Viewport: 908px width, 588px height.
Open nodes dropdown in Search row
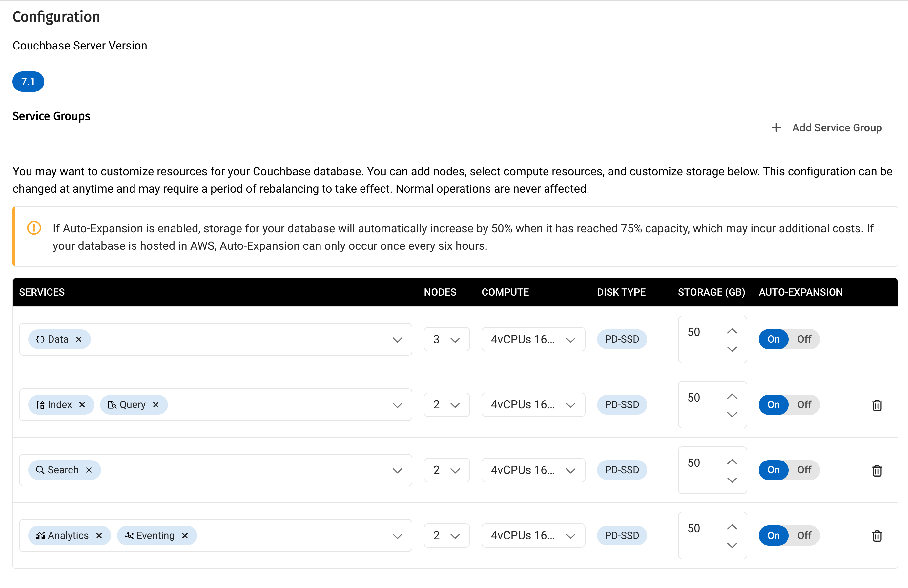447,470
